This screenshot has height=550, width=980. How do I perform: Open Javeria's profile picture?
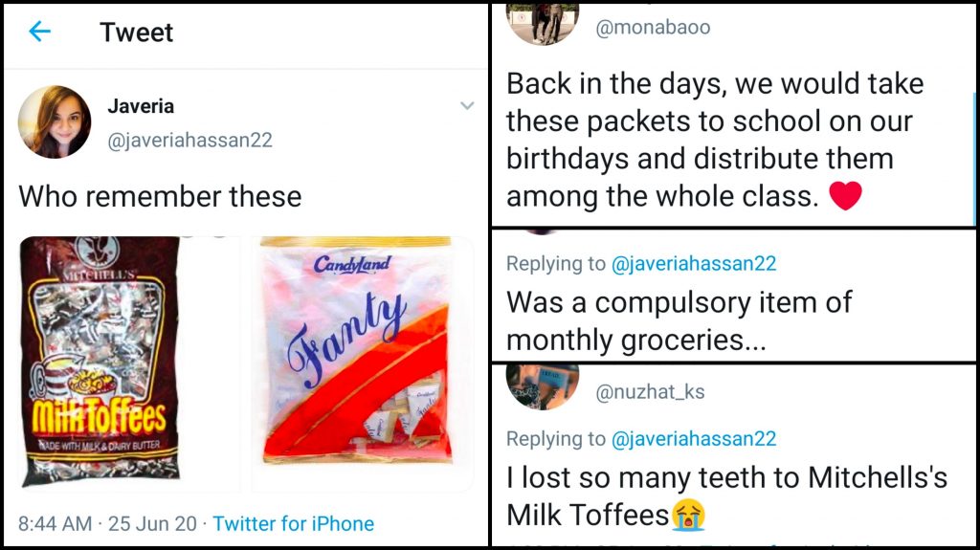(x=55, y=121)
